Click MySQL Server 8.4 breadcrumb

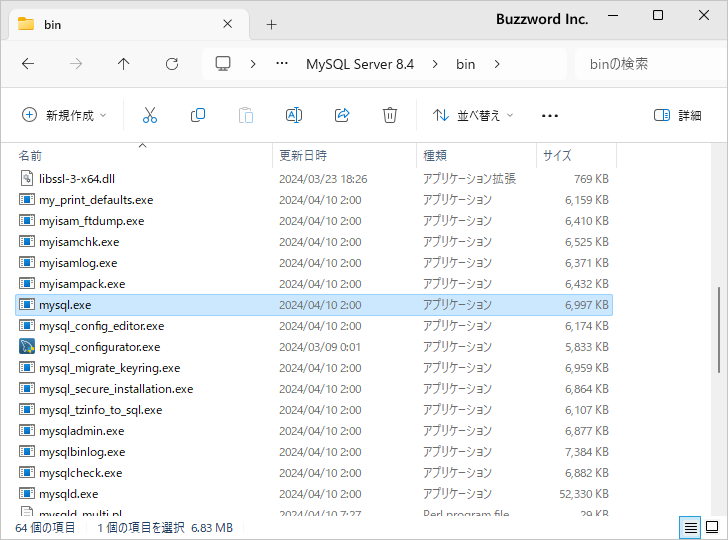pyautogui.click(x=360, y=64)
